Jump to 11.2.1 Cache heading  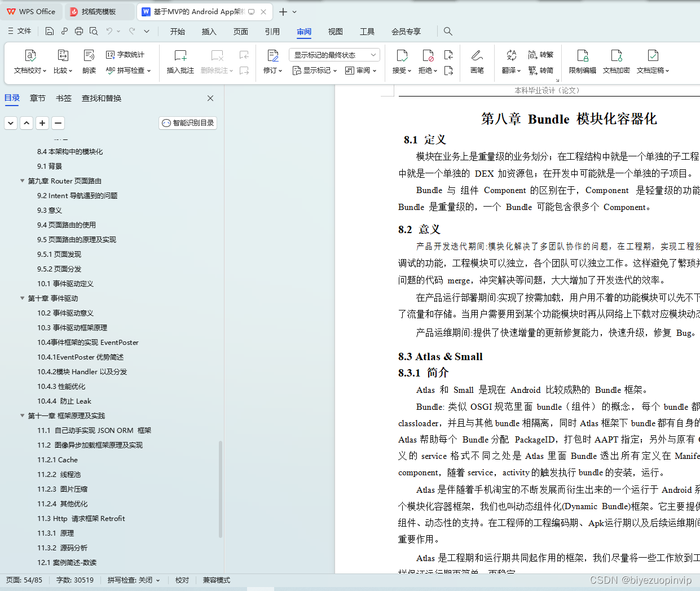coord(58,460)
